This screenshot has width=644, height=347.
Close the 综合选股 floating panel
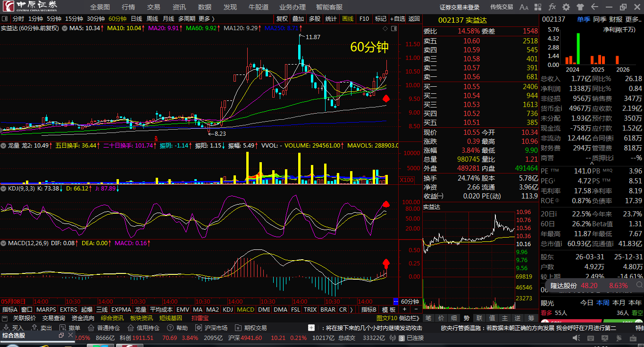point(70,335)
